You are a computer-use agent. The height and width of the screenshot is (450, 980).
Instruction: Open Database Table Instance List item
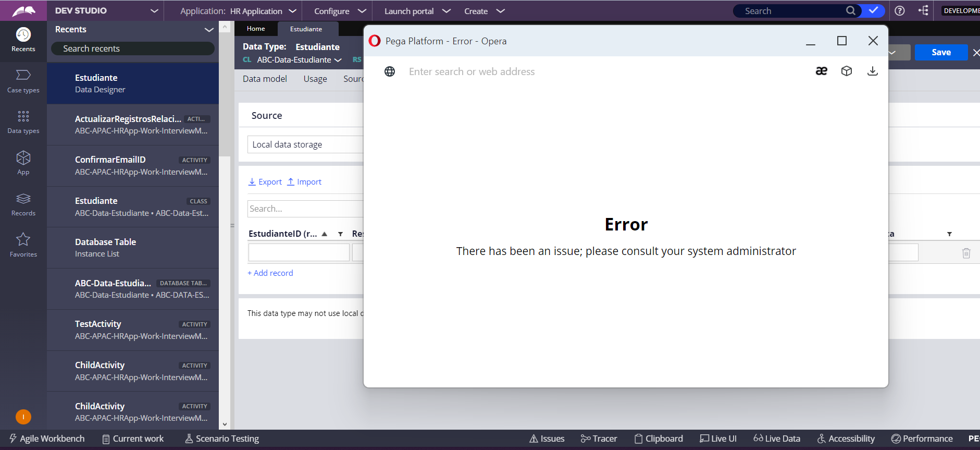[133, 248]
